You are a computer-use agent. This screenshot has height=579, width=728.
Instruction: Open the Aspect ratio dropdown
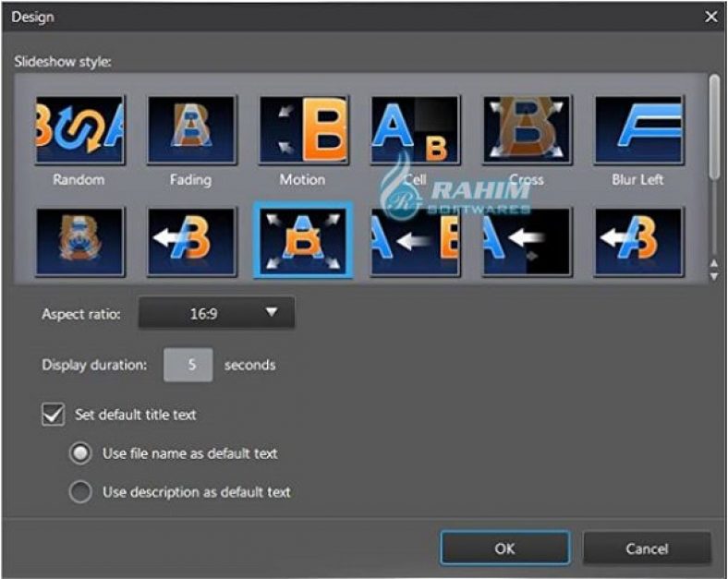coord(216,313)
